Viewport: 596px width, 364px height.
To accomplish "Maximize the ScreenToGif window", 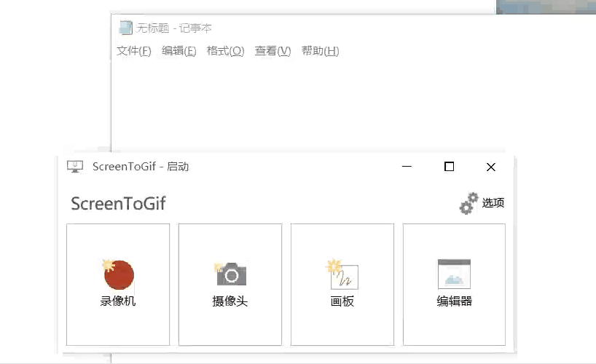I will (450, 167).
